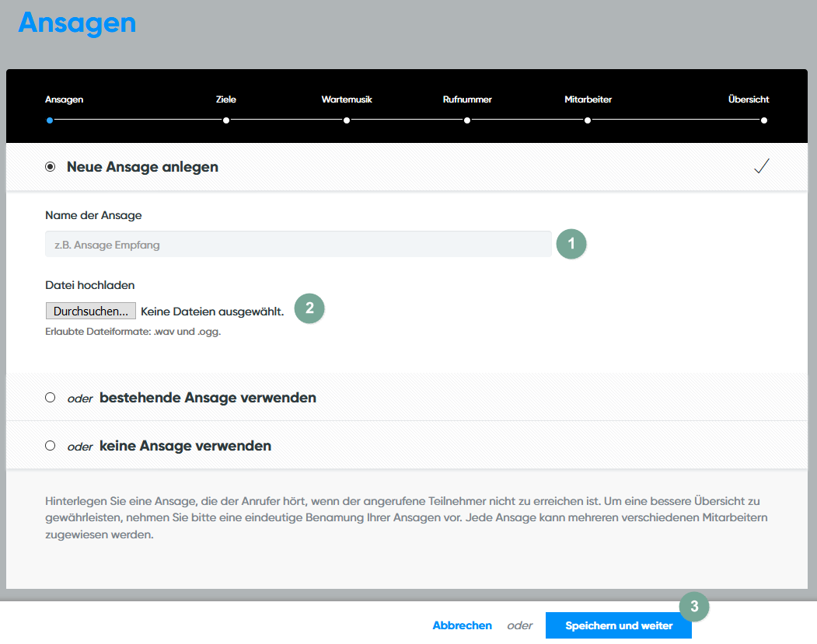817x644 pixels.
Task: Select the Neue Ansage anlegen radio button
Action: [x=51, y=167]
